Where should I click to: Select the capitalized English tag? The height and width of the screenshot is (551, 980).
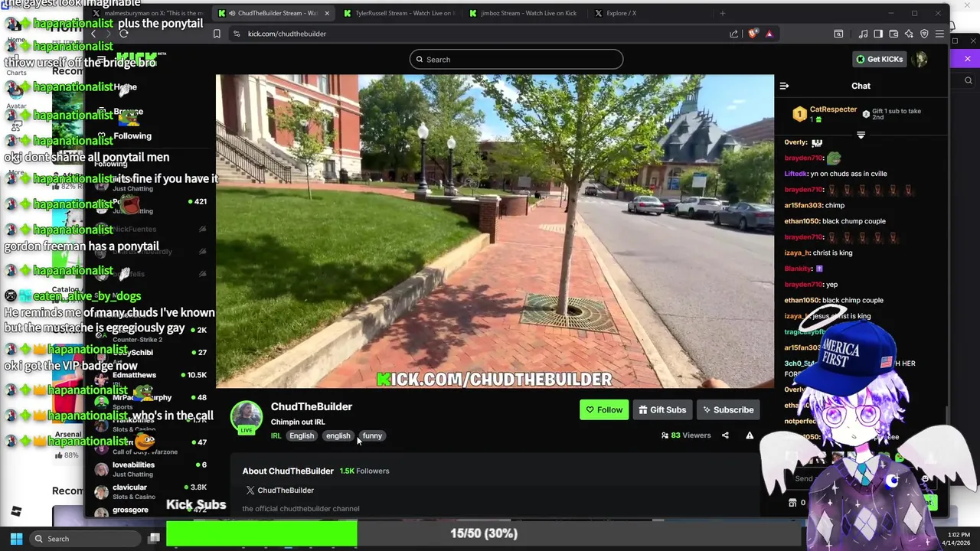302,436
